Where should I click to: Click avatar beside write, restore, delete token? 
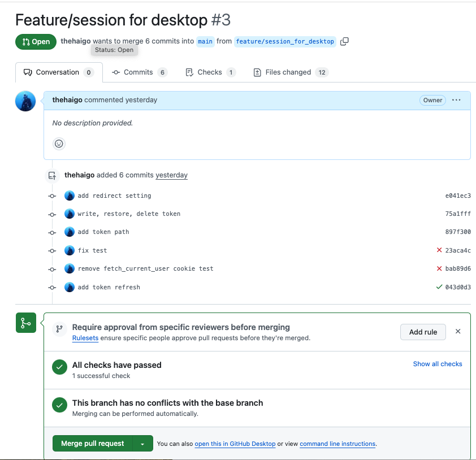point(70,214)
